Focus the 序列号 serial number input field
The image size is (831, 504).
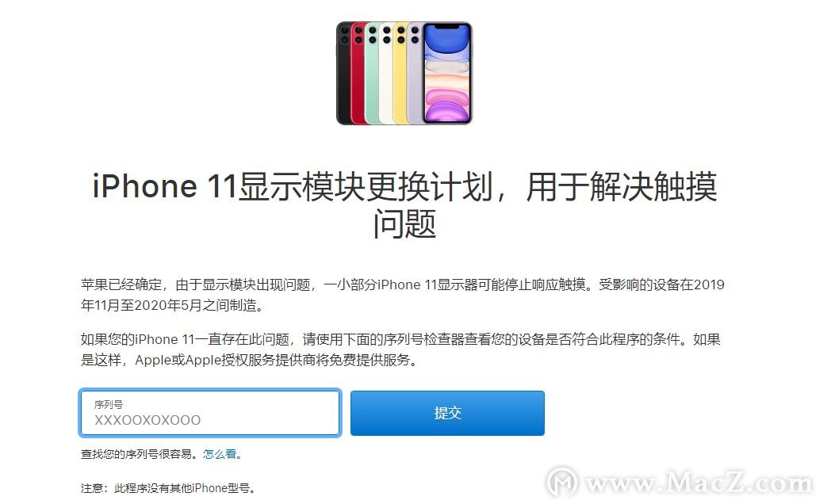[210, 413]
